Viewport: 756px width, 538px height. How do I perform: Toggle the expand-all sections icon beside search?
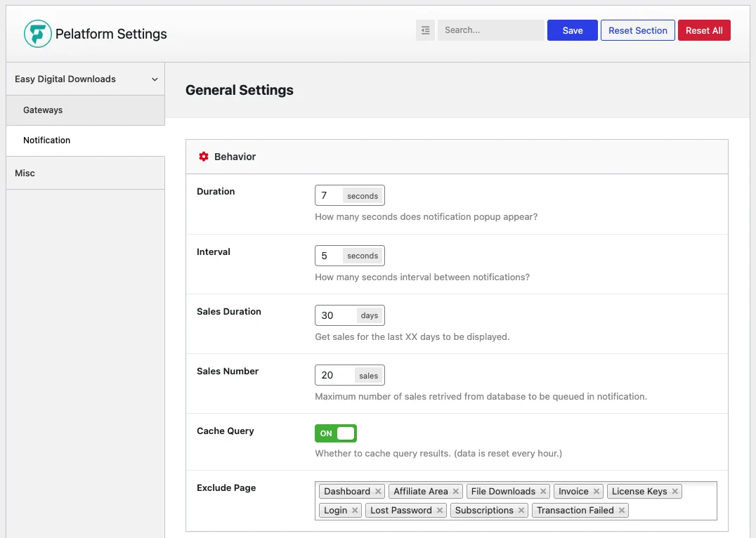coord(425,30)
